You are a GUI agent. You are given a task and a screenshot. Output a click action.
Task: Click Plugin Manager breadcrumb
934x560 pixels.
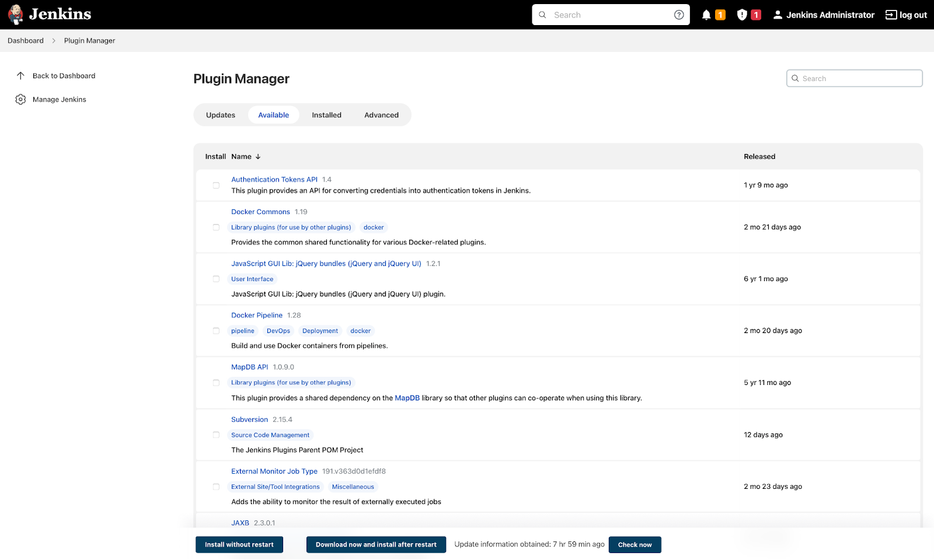(90, 41)
